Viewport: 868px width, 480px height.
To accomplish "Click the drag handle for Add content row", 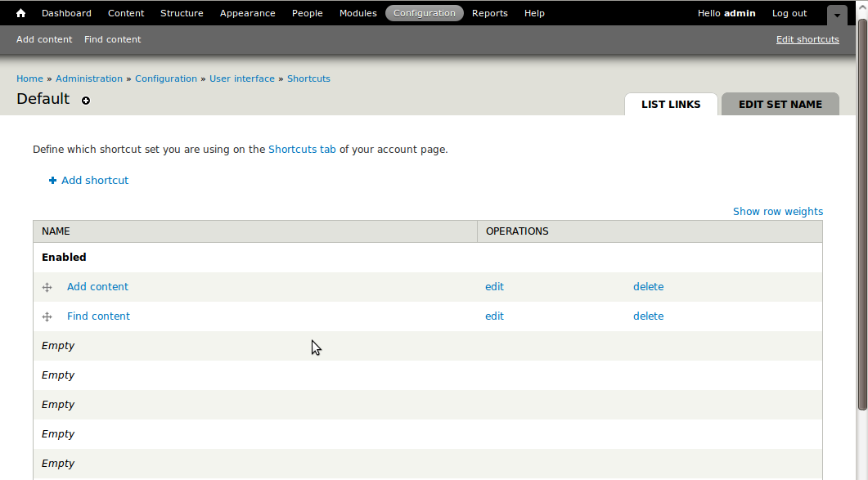I will coord(47,287).
